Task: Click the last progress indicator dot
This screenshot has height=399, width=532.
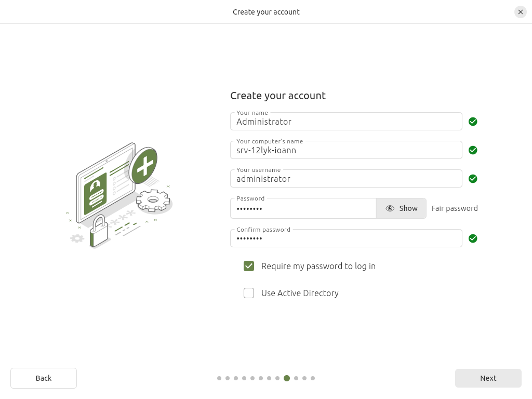Action: 313,378
